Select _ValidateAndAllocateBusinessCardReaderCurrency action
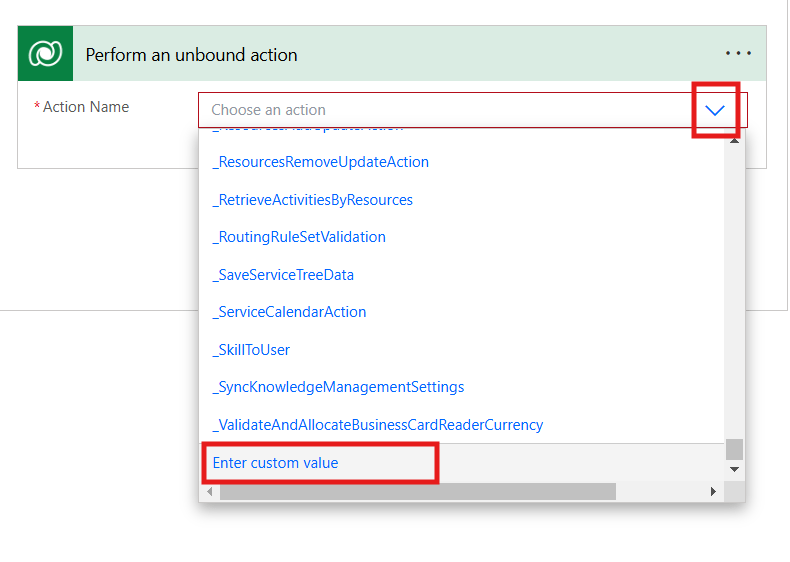790x562 pixels. (x=377, y=425)
